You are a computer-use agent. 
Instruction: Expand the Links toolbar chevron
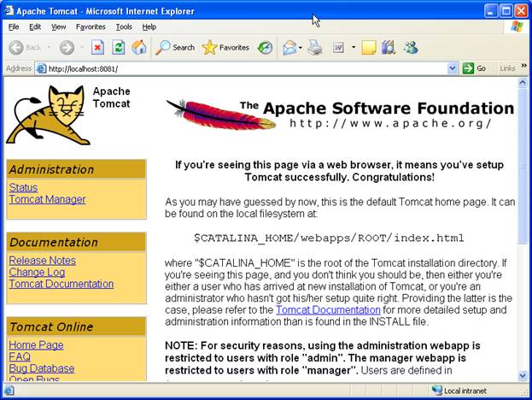pyautogui.click(x=523, y=65)
